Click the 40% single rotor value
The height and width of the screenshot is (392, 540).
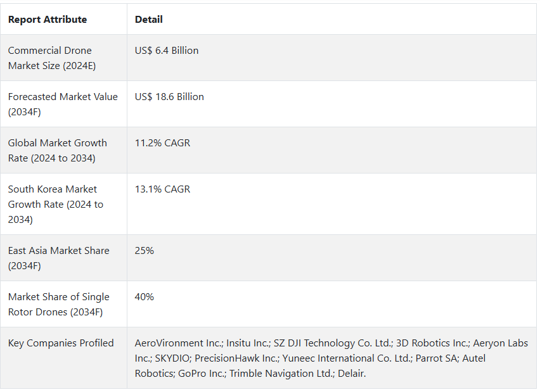click(x=145, y=296)
